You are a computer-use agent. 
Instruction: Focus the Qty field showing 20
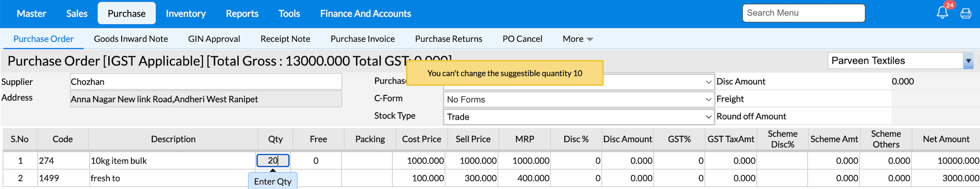(x=273, y=160)
